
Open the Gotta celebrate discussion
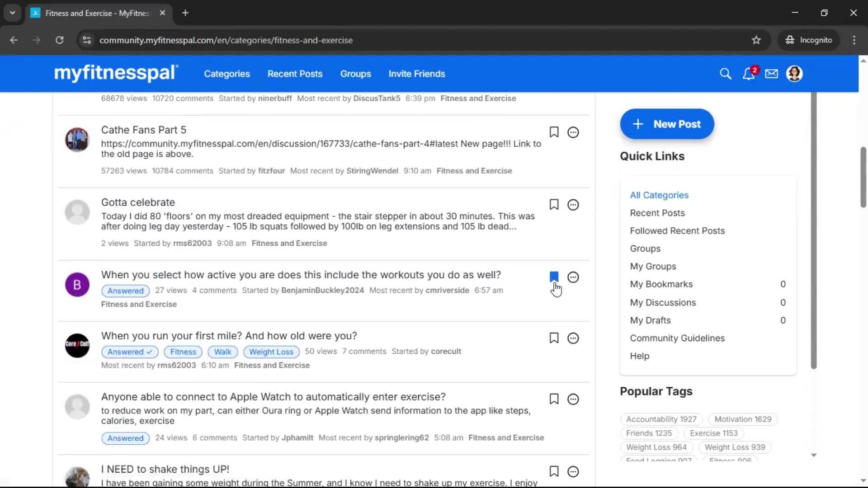[x=138, y=202]
